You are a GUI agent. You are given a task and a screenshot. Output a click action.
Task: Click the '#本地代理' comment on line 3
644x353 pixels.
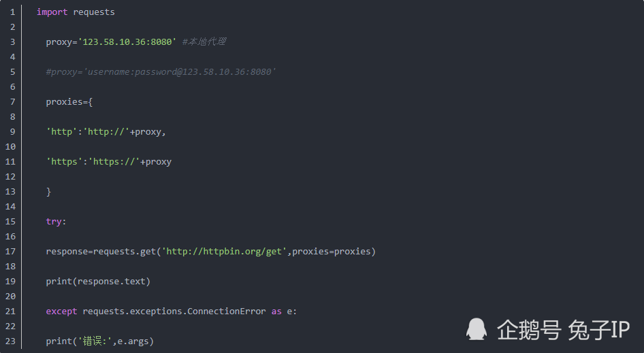[204, 42]
